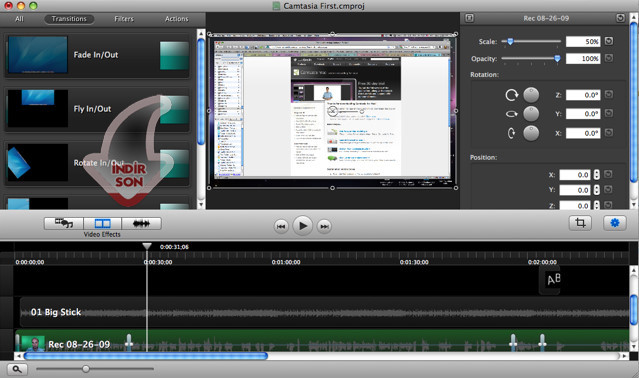This screenshot has height=378, width=639.
Task: Click the canvas top-left resize handle
Action: tap(209, 34)
